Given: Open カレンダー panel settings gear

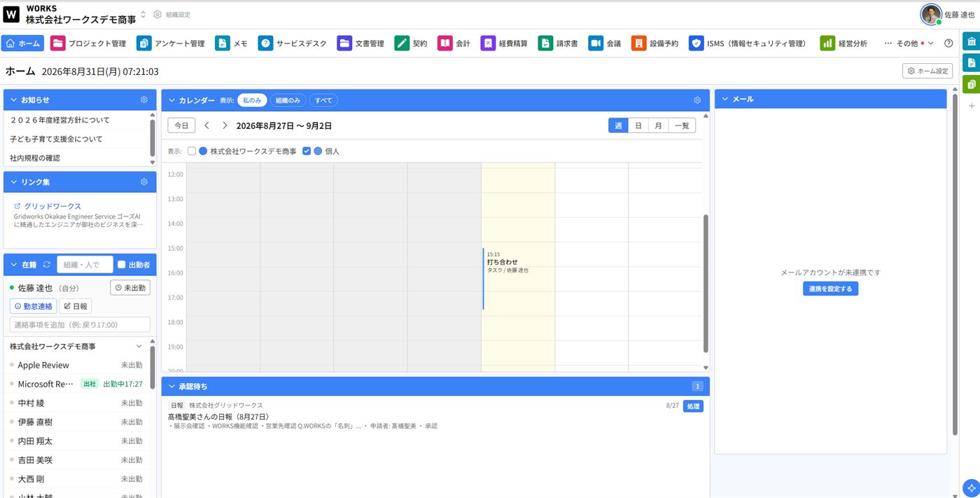Looking at the screenshot, I should pyautogui.click(x=697, y=100).
